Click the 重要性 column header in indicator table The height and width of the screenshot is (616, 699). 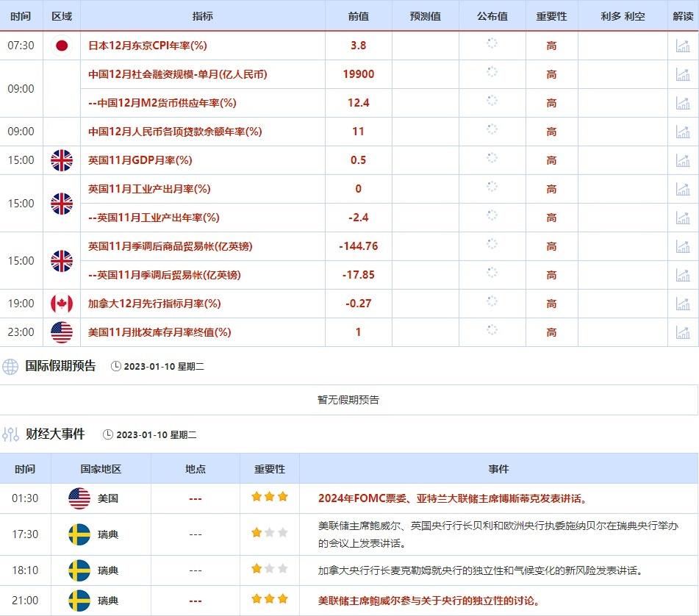coord(551,16)
